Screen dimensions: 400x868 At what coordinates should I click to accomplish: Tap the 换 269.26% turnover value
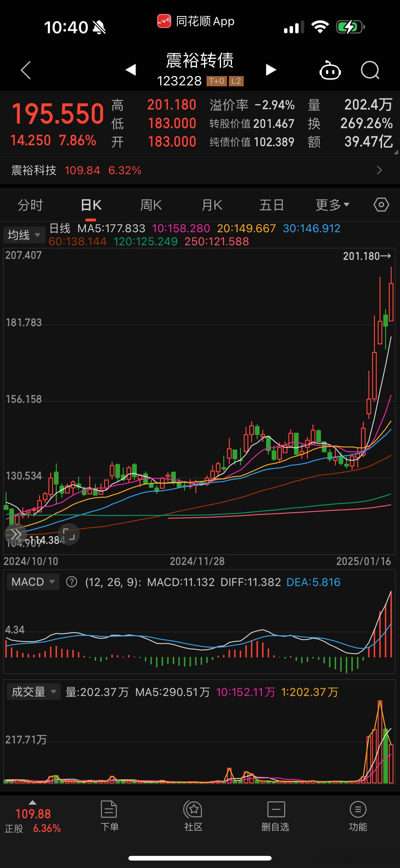pyautogui.click(x=367, y=123)
